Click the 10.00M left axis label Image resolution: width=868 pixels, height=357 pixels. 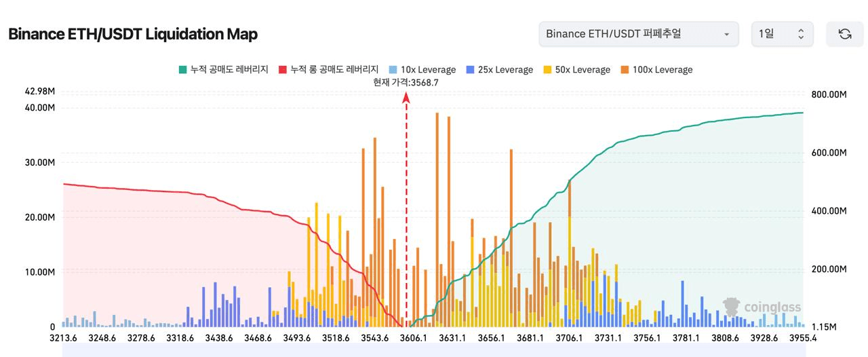click(x=39, y=272)
